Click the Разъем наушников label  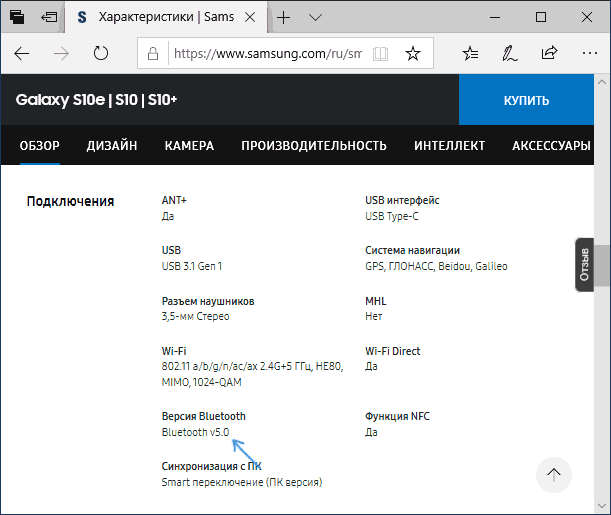pos(208,301)
